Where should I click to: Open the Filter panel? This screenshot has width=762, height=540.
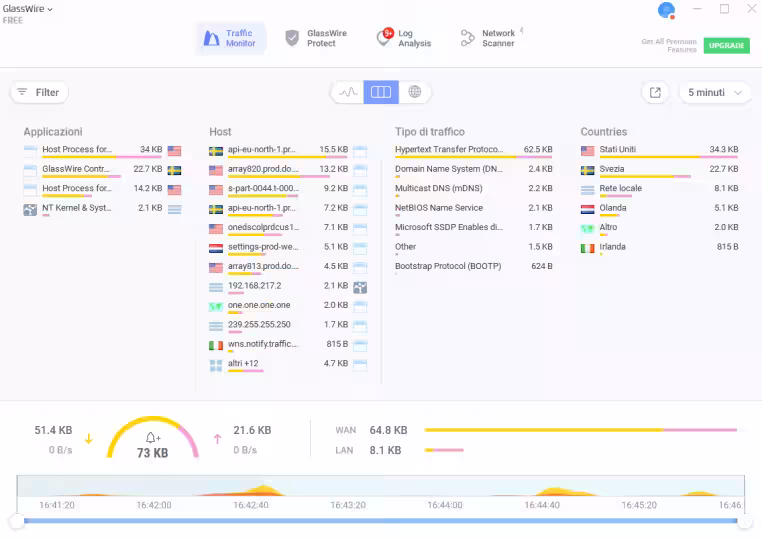click(x=38, y=92)
